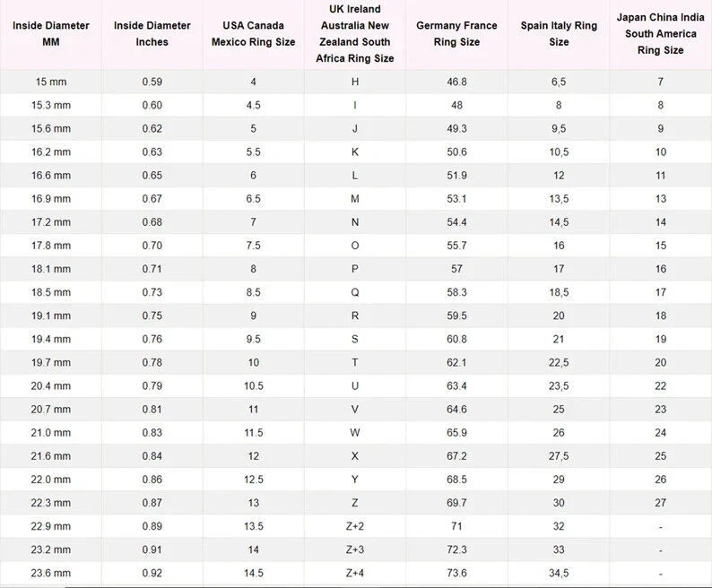
Task: Click the Japan China India South America header
Action: coord(661,34)
